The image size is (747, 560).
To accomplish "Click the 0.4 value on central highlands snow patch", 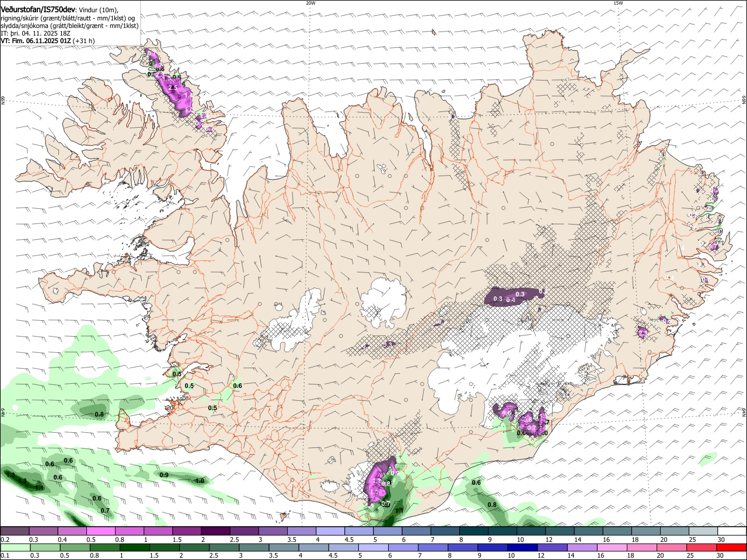I will (x=511, y=300).
